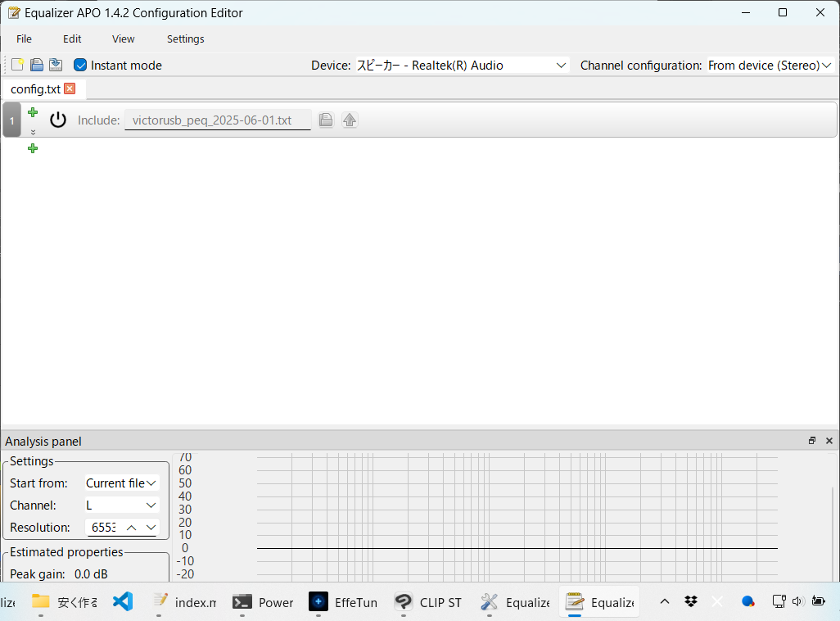
Task: Select filter row number 1 handle
Action: coord(11,120)
